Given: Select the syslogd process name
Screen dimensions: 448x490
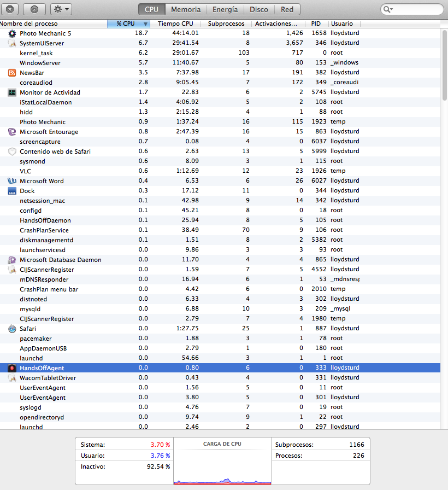Looking at the screenshot, I should click(31, 407).
